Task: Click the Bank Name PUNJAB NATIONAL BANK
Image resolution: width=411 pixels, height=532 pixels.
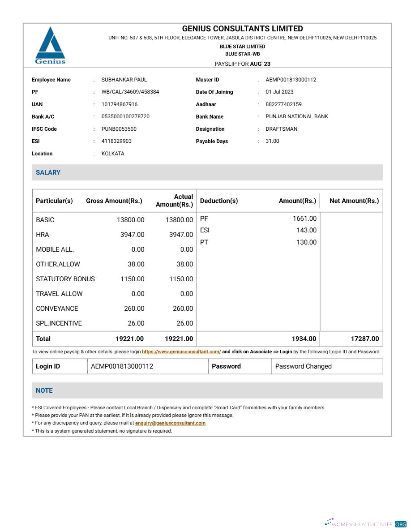Action: tap(297, 116)
